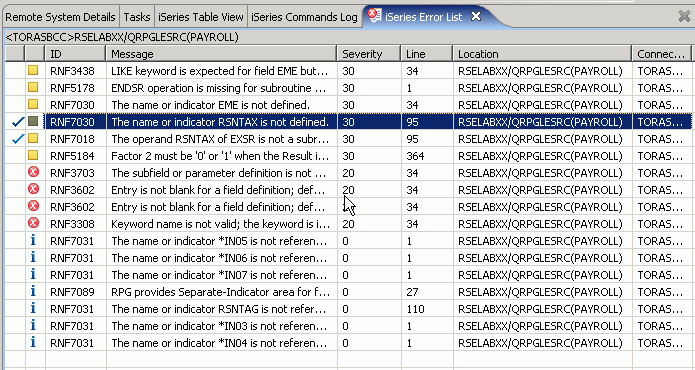Select Factor 2 must be '0' or '1' message
695x370 pixels.
pyautogui.click(x=220, y=156)
